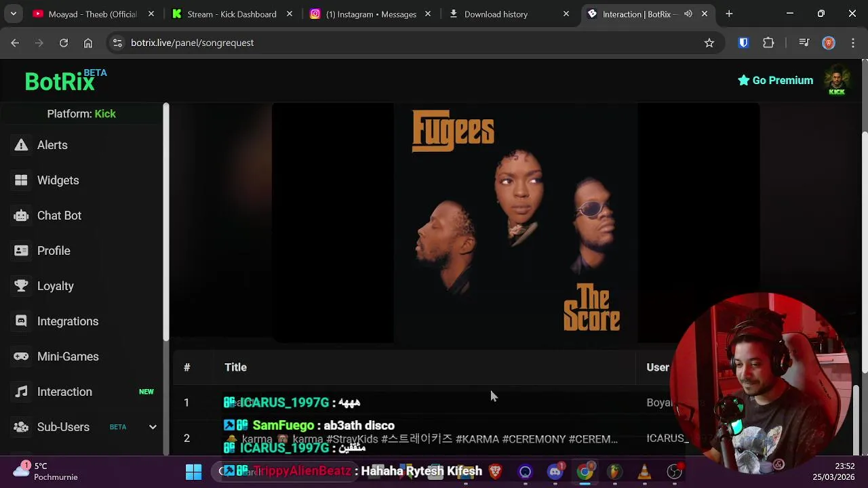Open the tab search dropdown arrow
The width and height of the screenshot is (868, 488).
point(14,14)
